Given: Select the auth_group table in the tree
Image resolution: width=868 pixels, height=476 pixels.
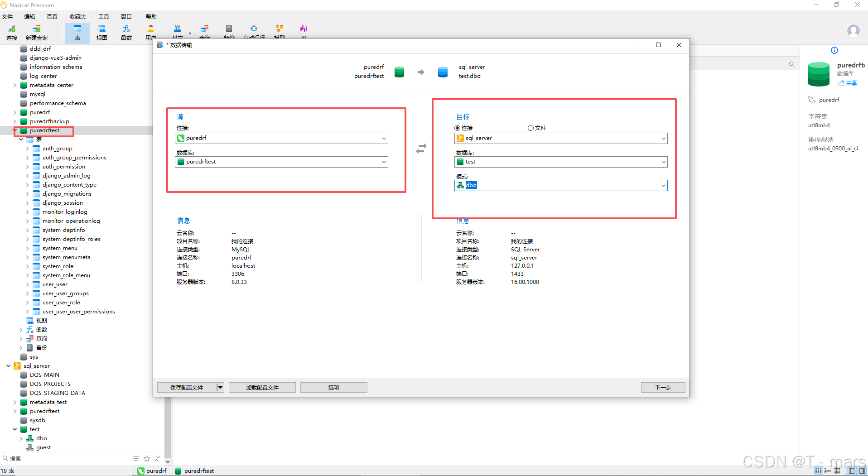Looking at the screenshot, I should click(57, 149).
